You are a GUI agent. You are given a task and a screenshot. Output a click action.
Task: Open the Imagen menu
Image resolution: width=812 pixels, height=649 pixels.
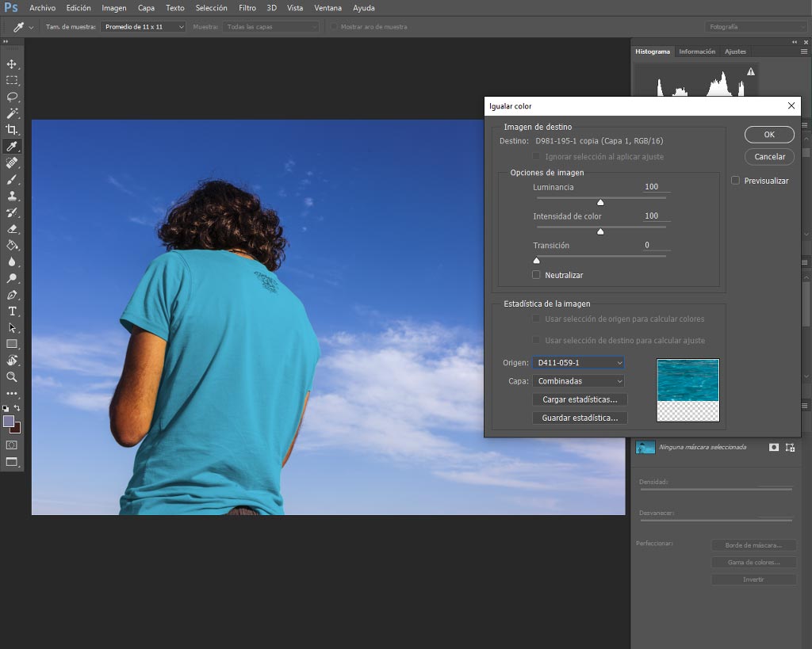tap(114, 8)
